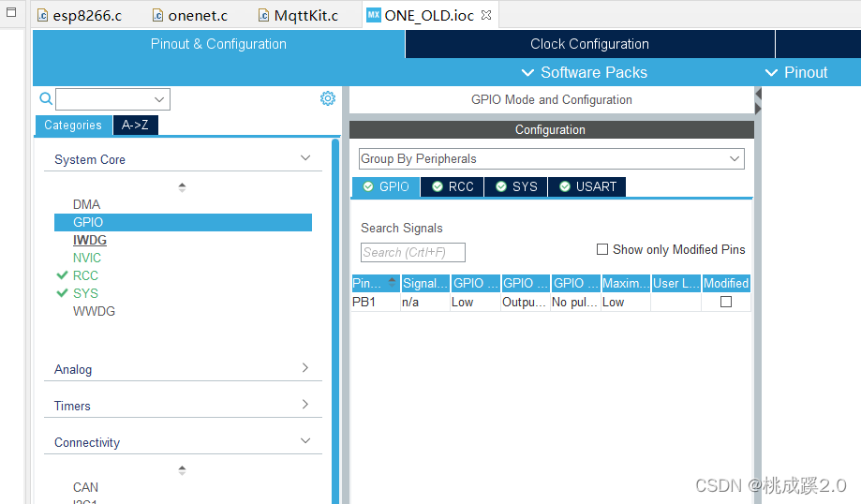The width and height of the screenshot is (861, 504).
Task: Expand the Timers category
Action: click(305, 405)
